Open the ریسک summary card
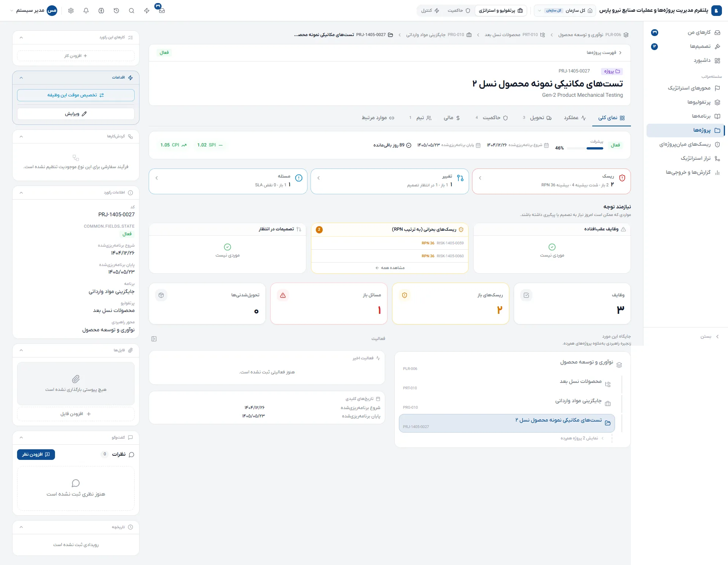Viewport: 728px width, 565px height. tap(551, 181)
